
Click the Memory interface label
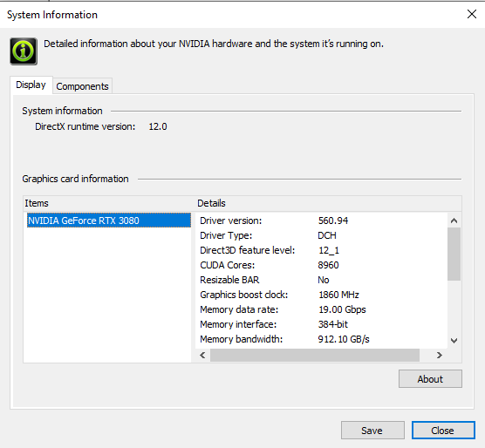(x=238, y=324)
